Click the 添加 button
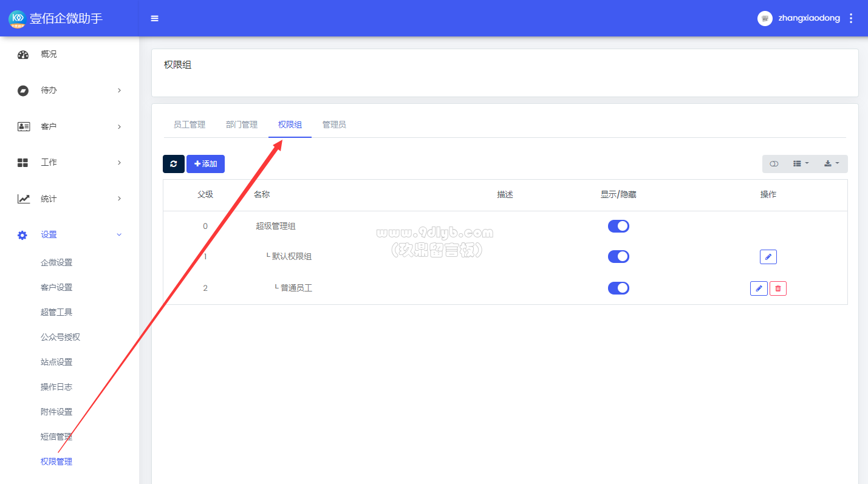The image size is (868, 484). click(x=205, y=164)
